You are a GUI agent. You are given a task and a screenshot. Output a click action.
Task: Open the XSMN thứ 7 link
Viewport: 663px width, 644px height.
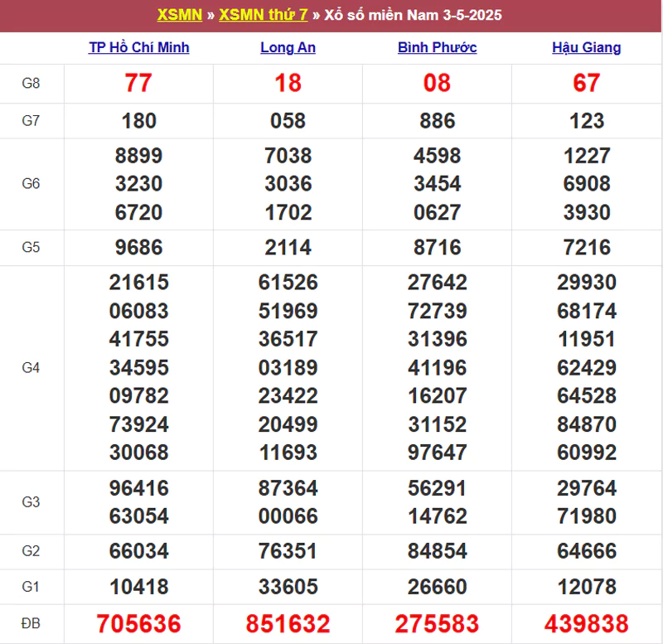pyautogui.click(x=263, y=15)
